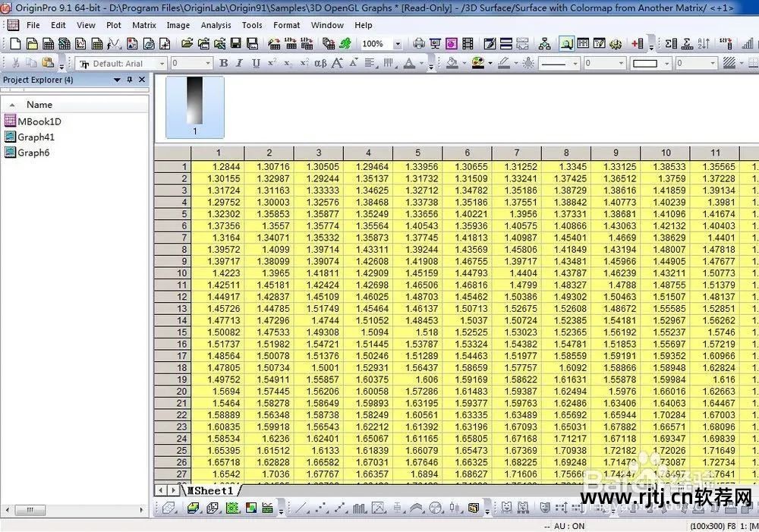Screen dimensions: 759x532
Task: Toggle Italic text formatting
Action: (239, 63)
